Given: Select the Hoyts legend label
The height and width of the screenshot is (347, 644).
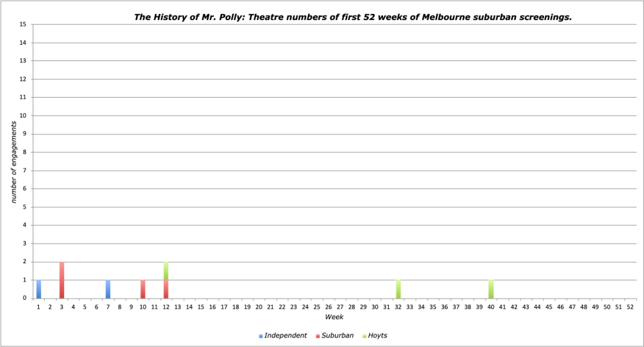Looking at the screenshot, I should [378, 336].
